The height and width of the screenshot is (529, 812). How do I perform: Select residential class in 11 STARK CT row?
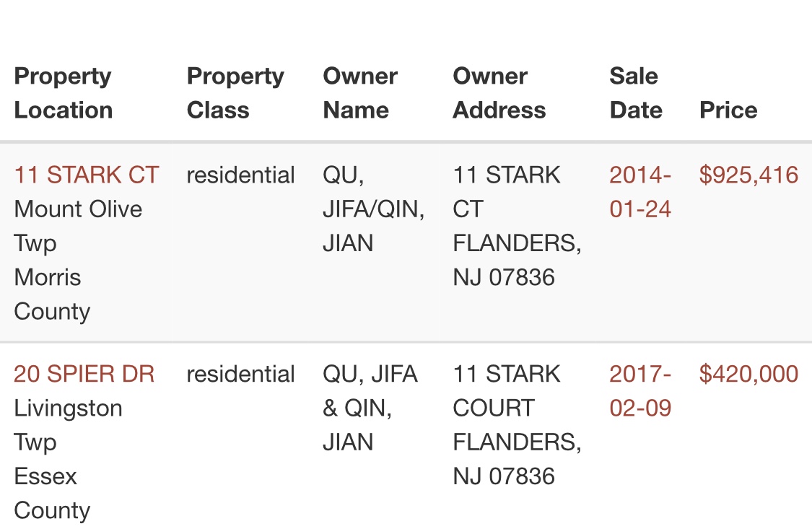pyautogui.click(x=240, y=175)
